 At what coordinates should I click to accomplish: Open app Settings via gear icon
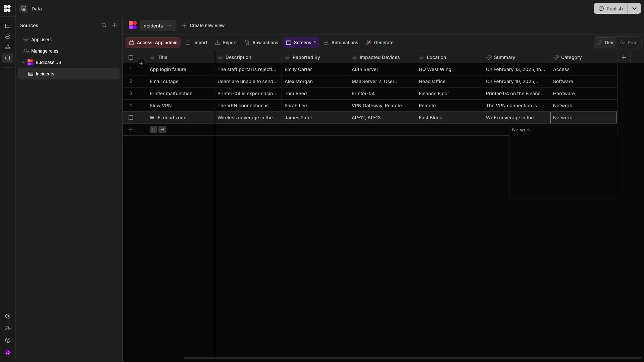point(7,316)
